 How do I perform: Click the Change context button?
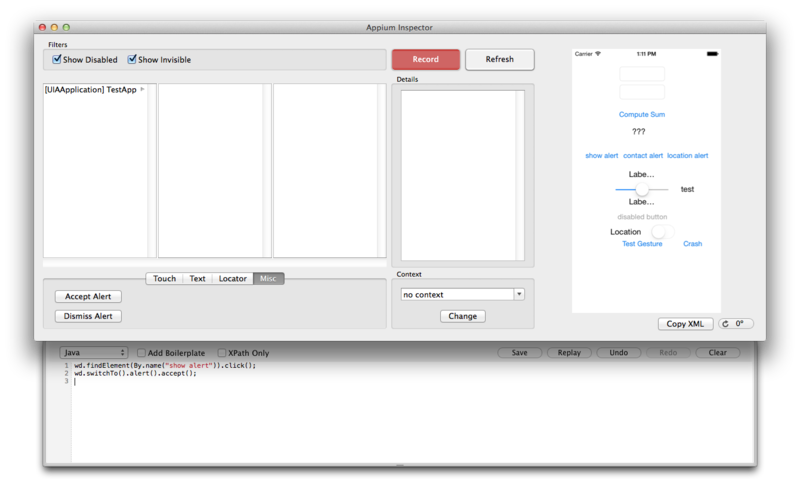coord(463,316)
